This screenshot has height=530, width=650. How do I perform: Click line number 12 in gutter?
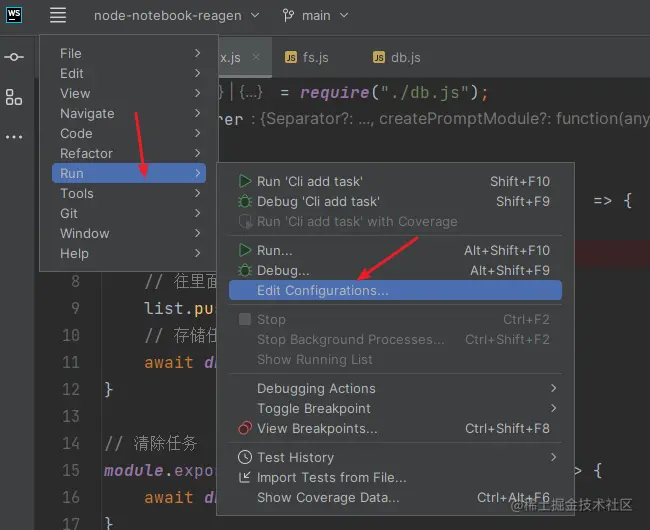pyautogui.click(x=71, y=389)
